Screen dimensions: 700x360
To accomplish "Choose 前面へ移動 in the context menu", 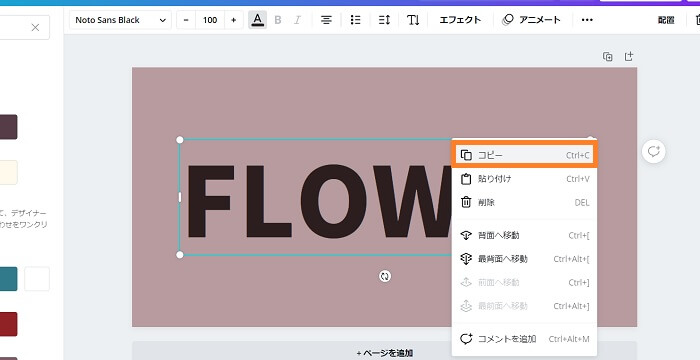I will pyautogui.click(x=524, y=283).
